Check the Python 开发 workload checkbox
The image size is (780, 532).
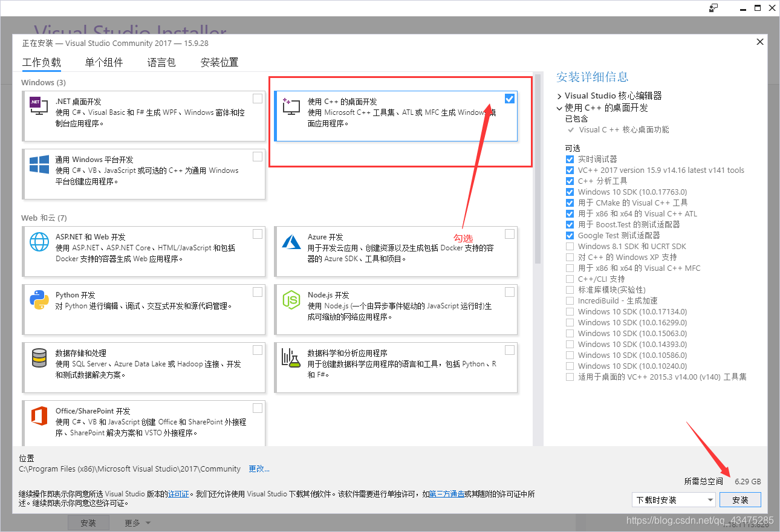click(258, 292)
